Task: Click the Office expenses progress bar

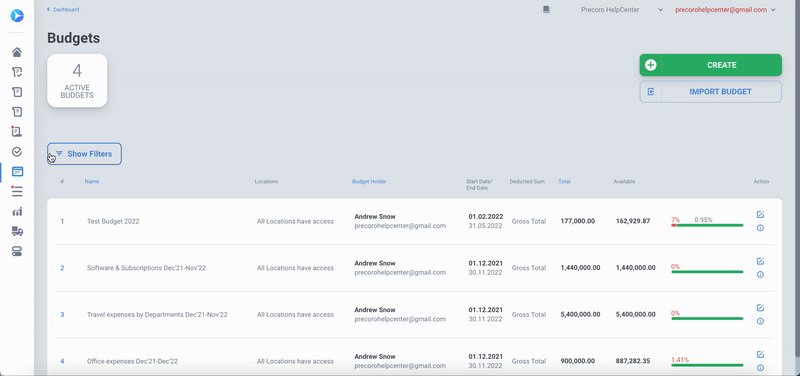Action: click(707, 365)
